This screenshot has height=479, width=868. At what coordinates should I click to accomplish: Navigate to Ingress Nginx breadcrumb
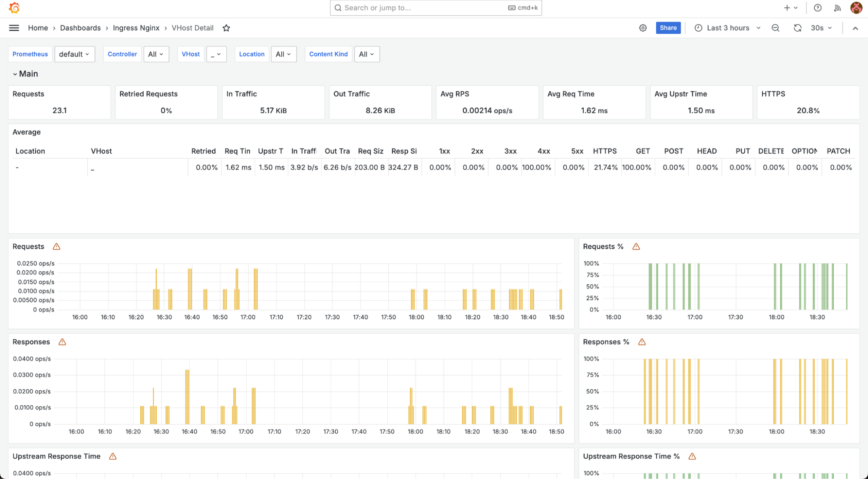[136, 28]
